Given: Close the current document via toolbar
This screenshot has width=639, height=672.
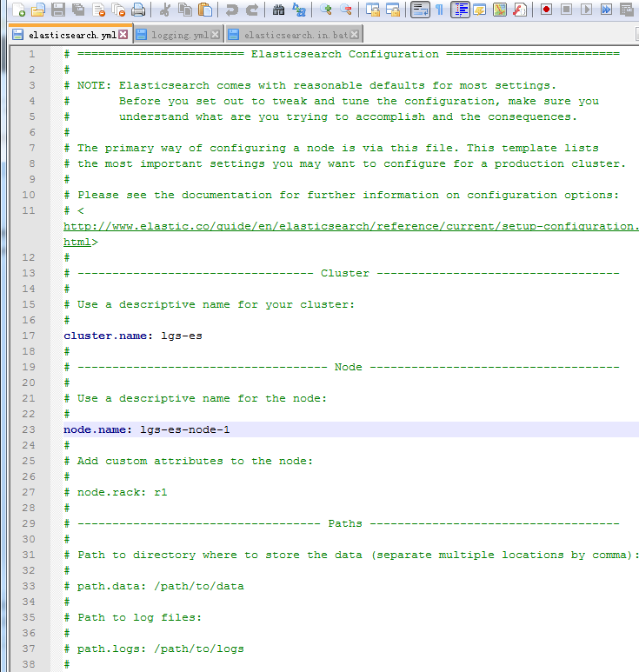Looking at the screenshot, I should (x=98, y=10).
